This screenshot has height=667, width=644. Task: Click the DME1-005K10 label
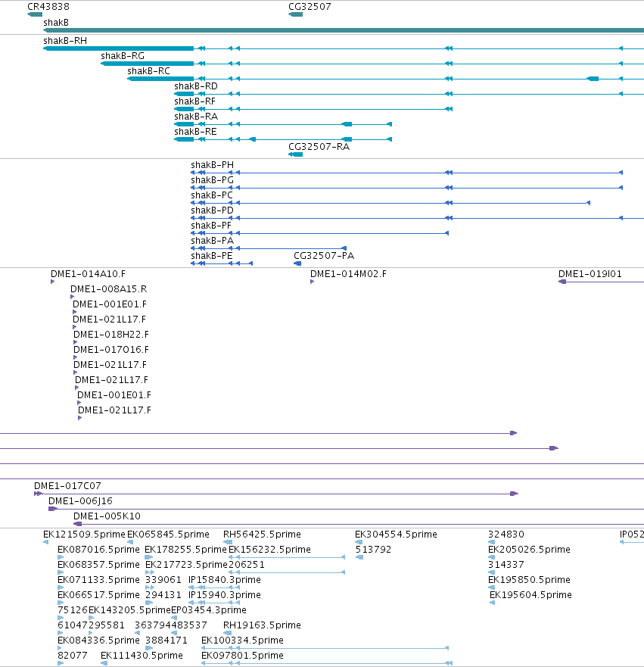[107, 516]
